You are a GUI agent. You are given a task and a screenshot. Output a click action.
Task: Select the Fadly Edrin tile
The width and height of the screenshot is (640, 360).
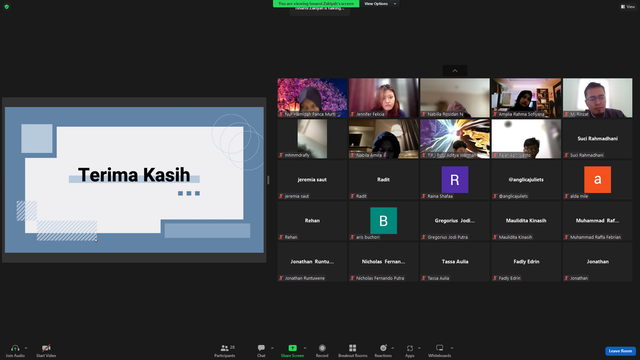coord(526,262)
